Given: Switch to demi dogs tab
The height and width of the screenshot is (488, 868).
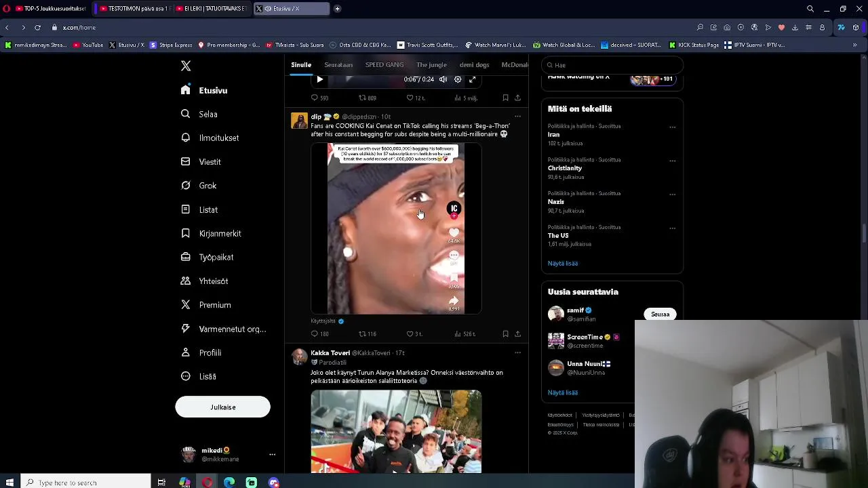Looking at the screenshot, I should [x=474, y=64].
